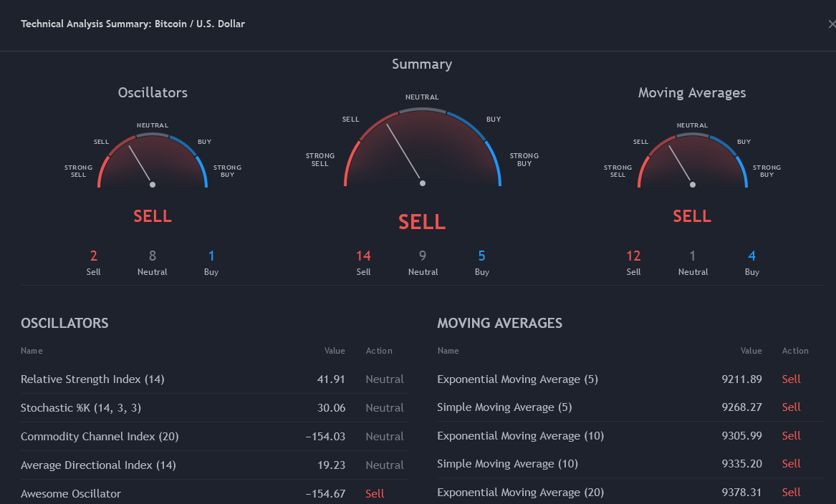Click the Moving Averages gauge dial
Screen dimensions: 836x504
692,160
